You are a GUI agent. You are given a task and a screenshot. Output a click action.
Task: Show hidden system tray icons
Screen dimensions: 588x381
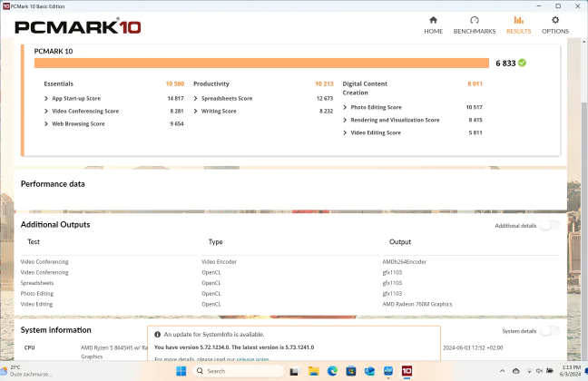coord(502,371)
